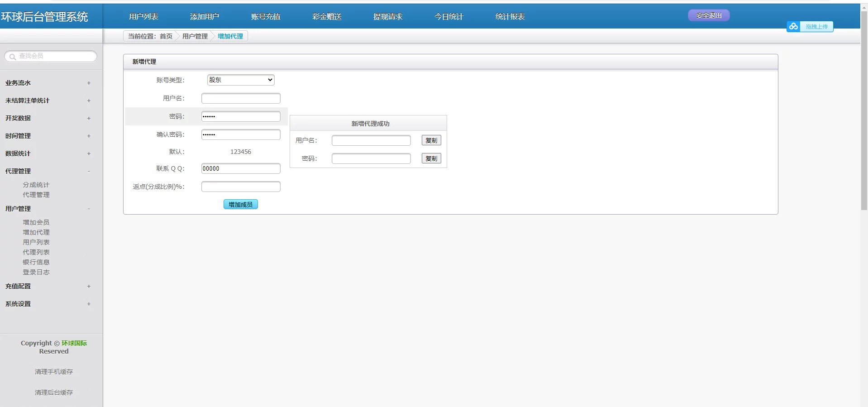
Task: Go to 提现请求 in top navigation
Action: [x=388, y=17]
